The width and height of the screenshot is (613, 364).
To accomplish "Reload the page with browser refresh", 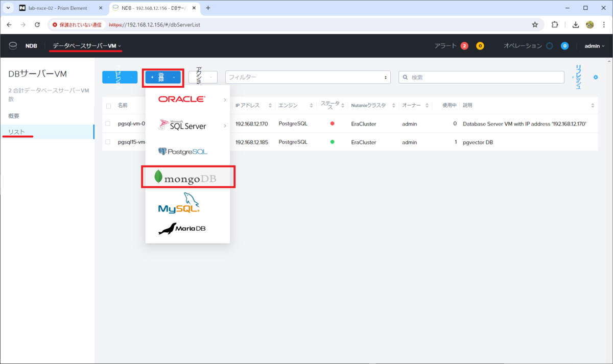I will [x=37, y=25].
